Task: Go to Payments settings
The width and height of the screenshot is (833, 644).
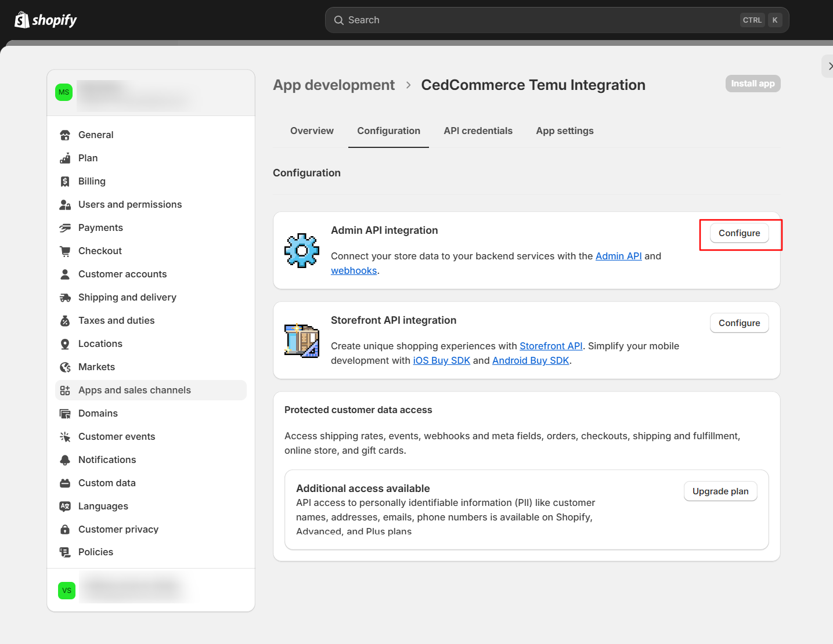Action: (x=151, y=228)
